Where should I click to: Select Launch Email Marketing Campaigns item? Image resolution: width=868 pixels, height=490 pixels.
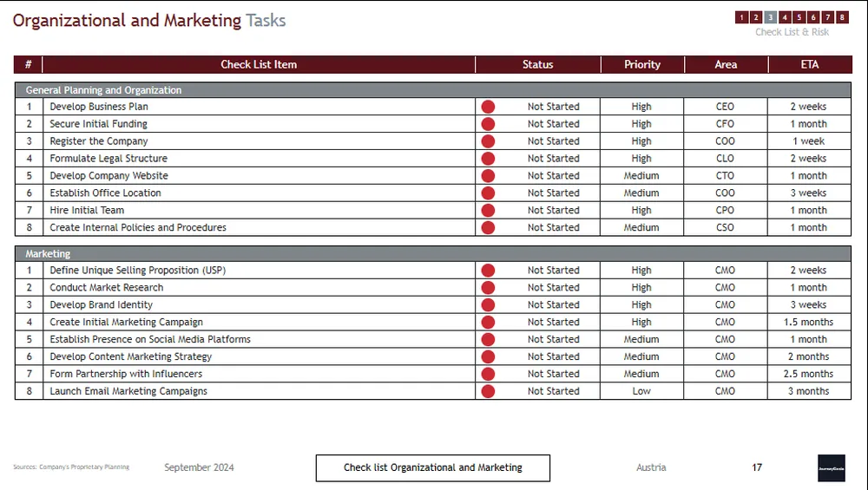(x=128, y=391)
